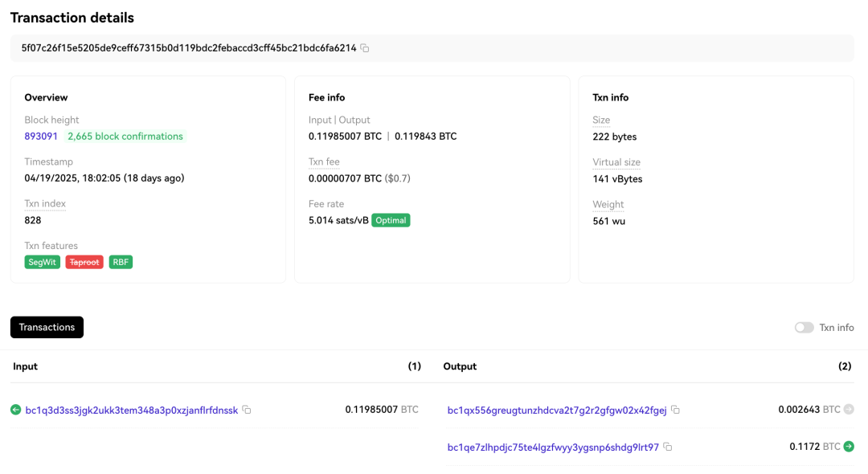868x474 pixels.
Task: Copy the transaction hash
Action: (x=365, y=48)
